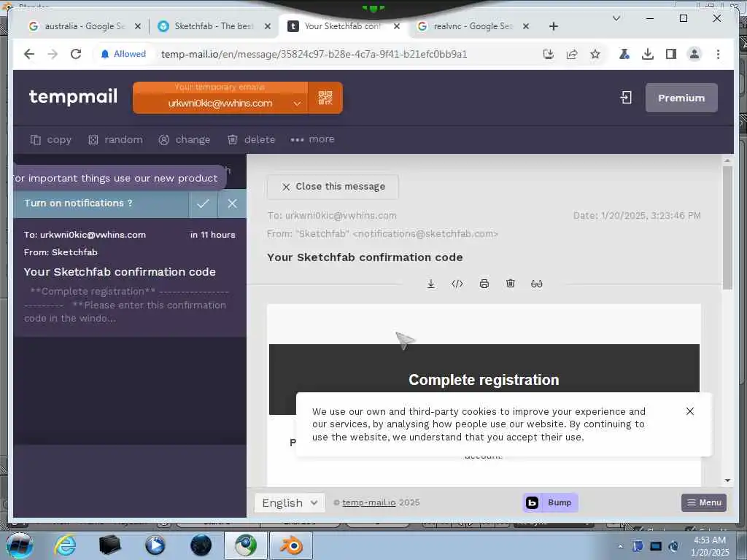Close the cookie consent banner
Screen dimensions: 747x560
[x=689, y=411]
